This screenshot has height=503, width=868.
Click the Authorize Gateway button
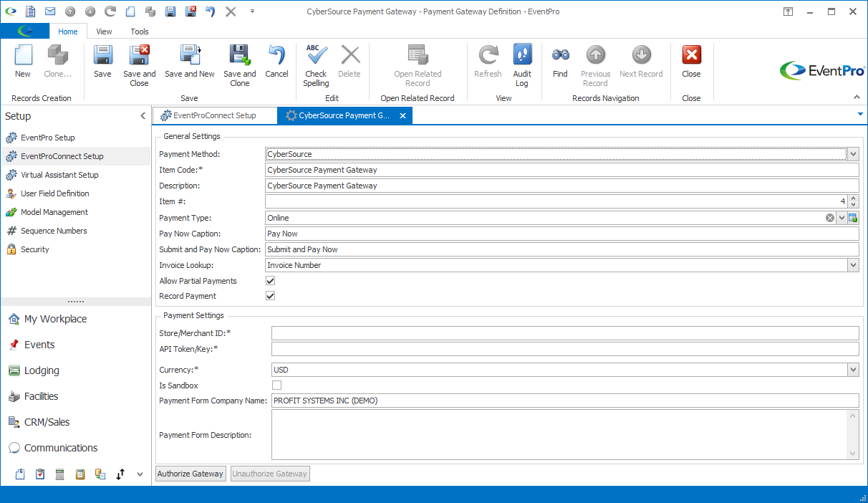click(191, 474)
